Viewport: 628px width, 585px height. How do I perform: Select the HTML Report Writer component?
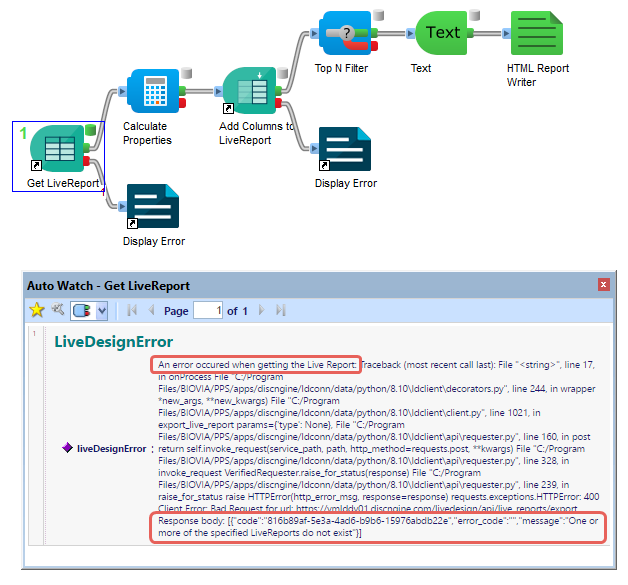[537, 33]
